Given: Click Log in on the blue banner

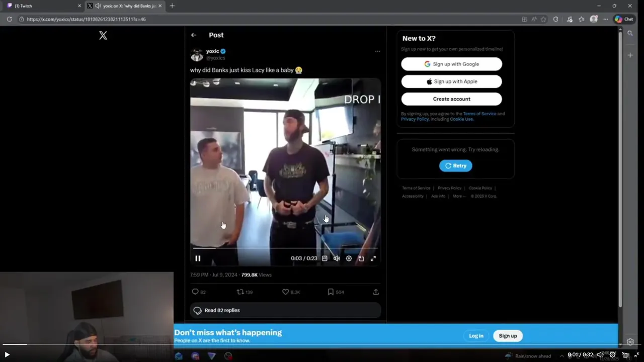Looking at the screenshot, I should (x=476, y=336).
